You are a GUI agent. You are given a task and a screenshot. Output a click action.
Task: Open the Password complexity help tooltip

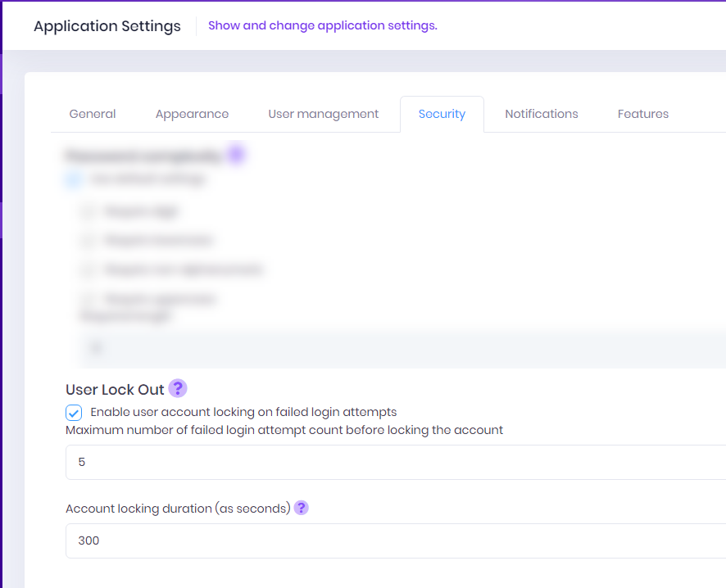[235, 153]
